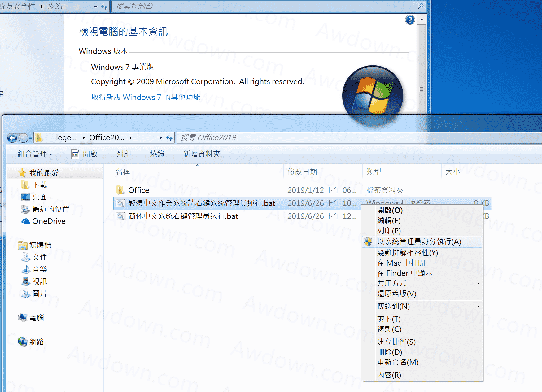Choose 內容(R) in the context menu
This screenshot has width=542, height=392.
pyautogui.click(x=389, y=375)
